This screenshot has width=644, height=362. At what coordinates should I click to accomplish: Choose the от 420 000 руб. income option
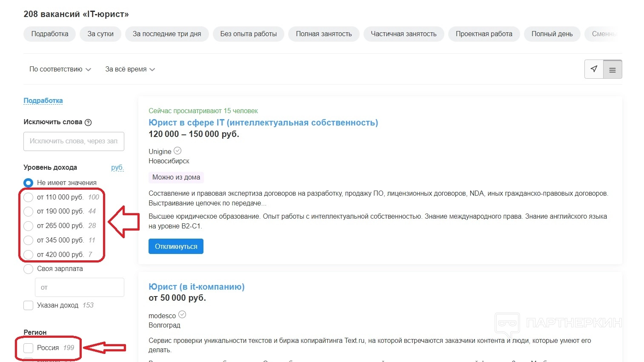(29, 255)
